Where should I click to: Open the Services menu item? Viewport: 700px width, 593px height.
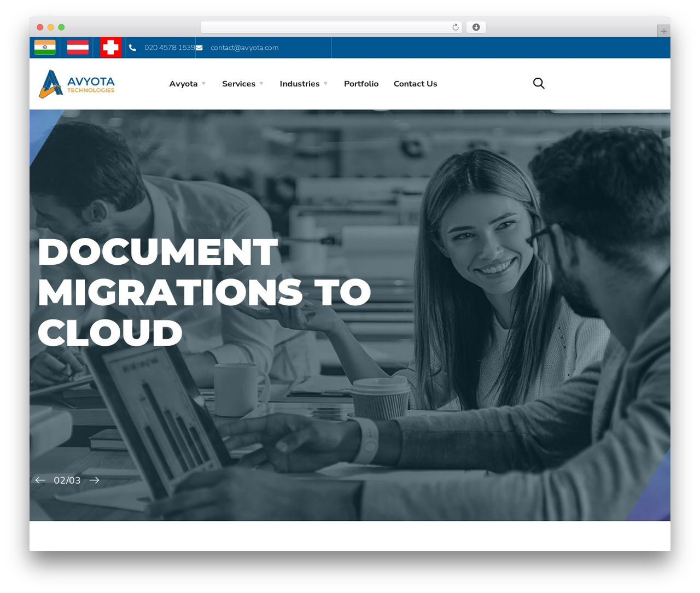pos(238,84)
